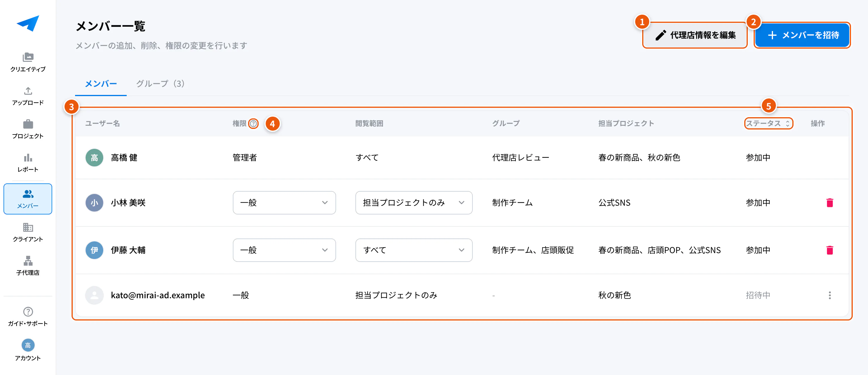Open プロジェクト from the sidebar
Screen dimensions: 868x375
[x=28, y=129]
